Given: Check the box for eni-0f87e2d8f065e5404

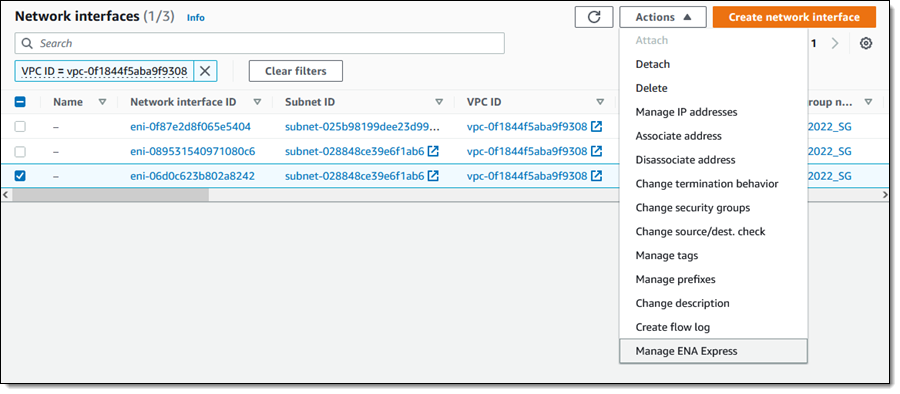Looking at the screenshot, I should click(20, 126).
